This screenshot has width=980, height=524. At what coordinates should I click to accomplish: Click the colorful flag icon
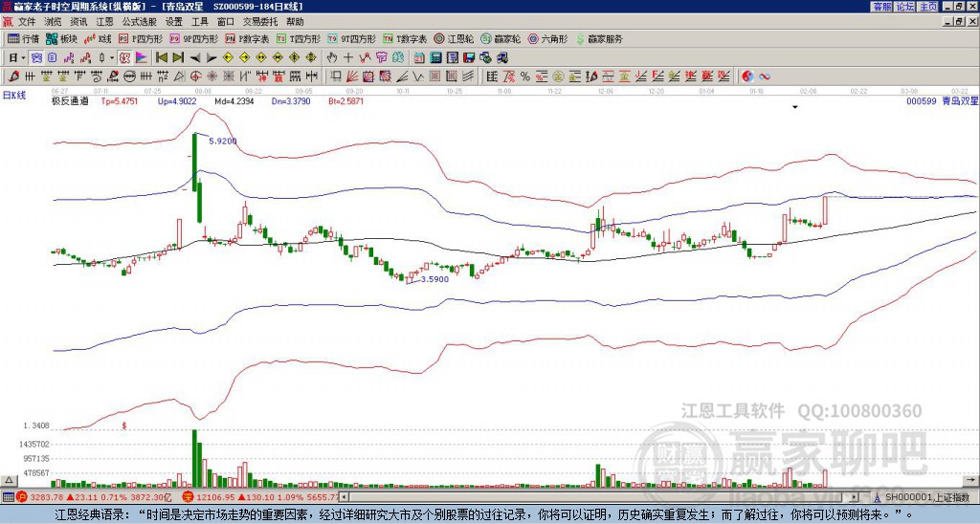[x=142, y=57]
